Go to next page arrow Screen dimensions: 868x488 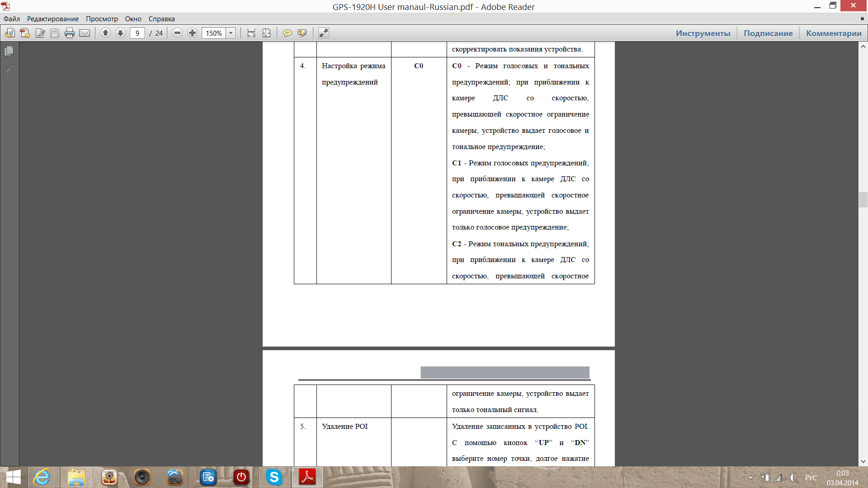[x=120, y=33]
